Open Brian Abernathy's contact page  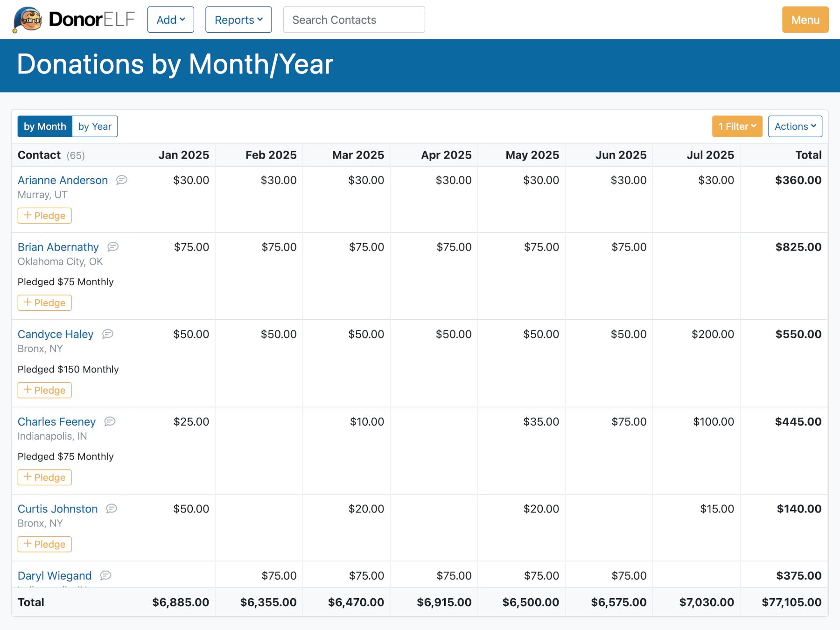coord(58,247)
